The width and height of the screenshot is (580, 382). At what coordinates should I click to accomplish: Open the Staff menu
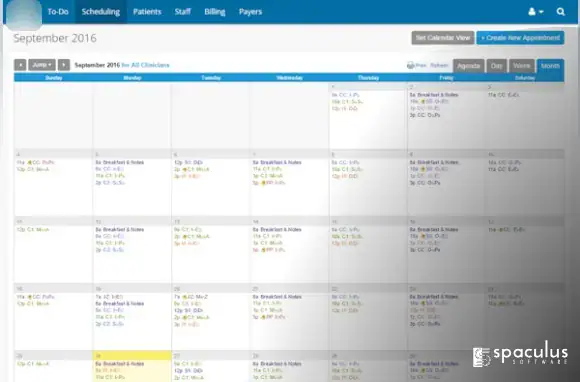(x=183, y=12)
